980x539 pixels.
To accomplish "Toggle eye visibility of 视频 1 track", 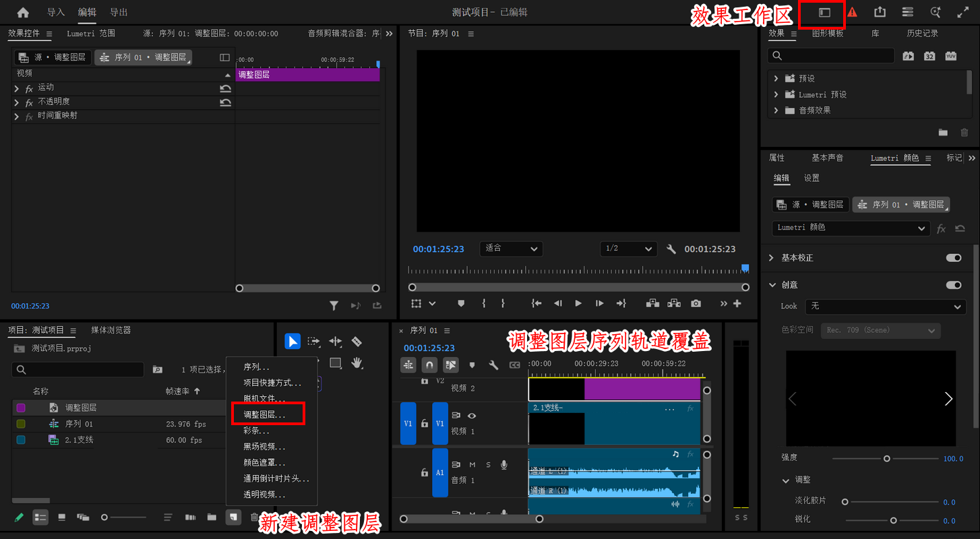I will pyautogui.click(x=472, y=416).
